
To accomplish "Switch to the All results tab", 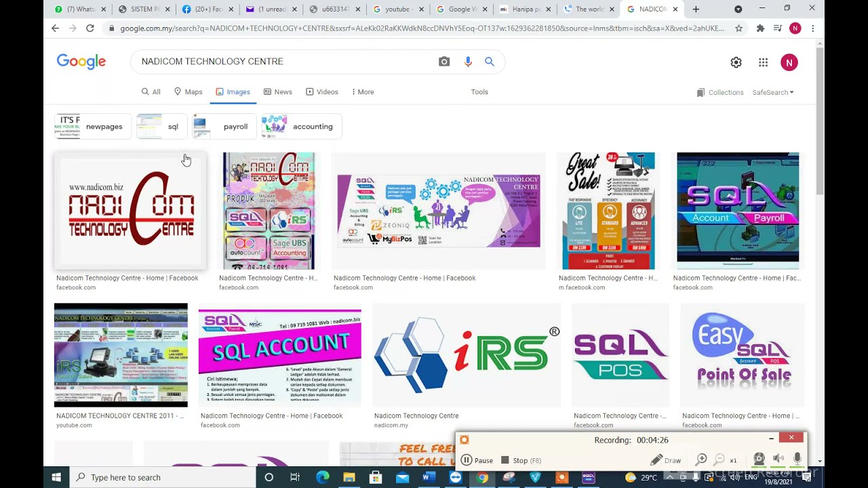I will pos(151,92).
